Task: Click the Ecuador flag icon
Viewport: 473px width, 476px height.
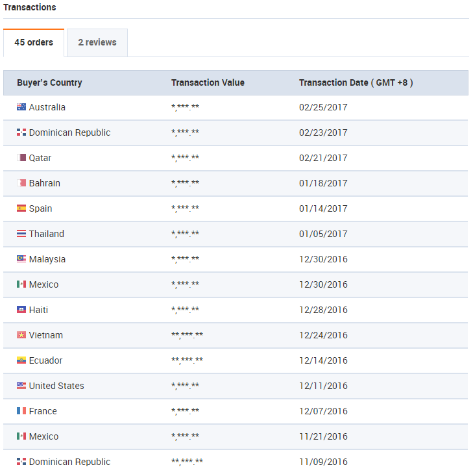Action: pyautogui.click(x=21, y=360)
